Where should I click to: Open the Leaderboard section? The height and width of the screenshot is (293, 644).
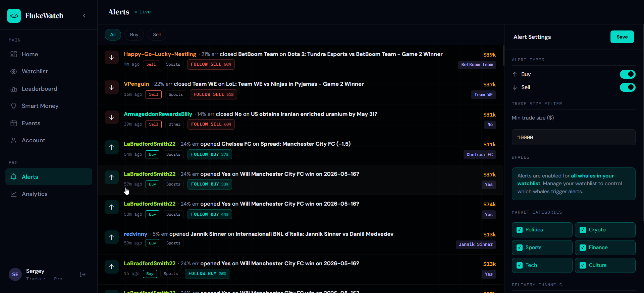click(49, 89)
